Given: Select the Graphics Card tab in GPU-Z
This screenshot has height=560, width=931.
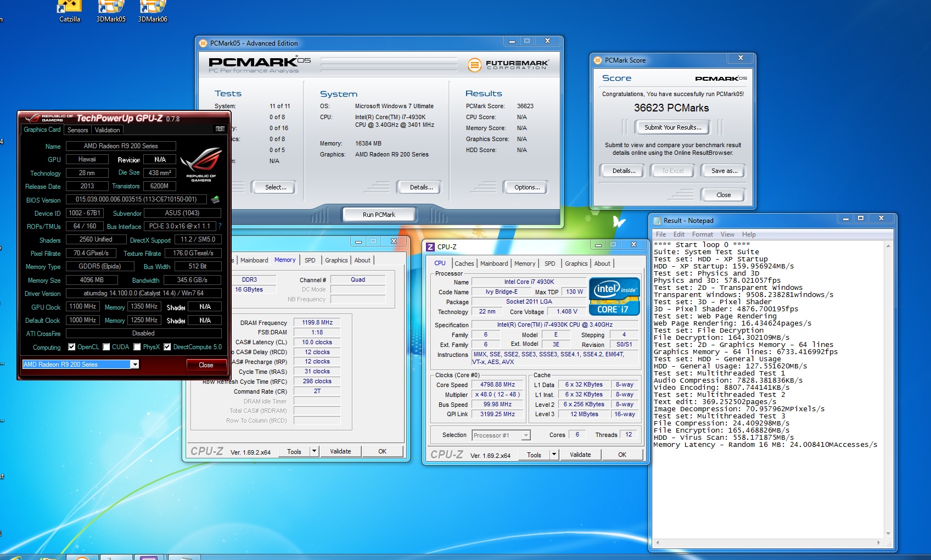Looking at the screenshot, I should tap(42, 130).
